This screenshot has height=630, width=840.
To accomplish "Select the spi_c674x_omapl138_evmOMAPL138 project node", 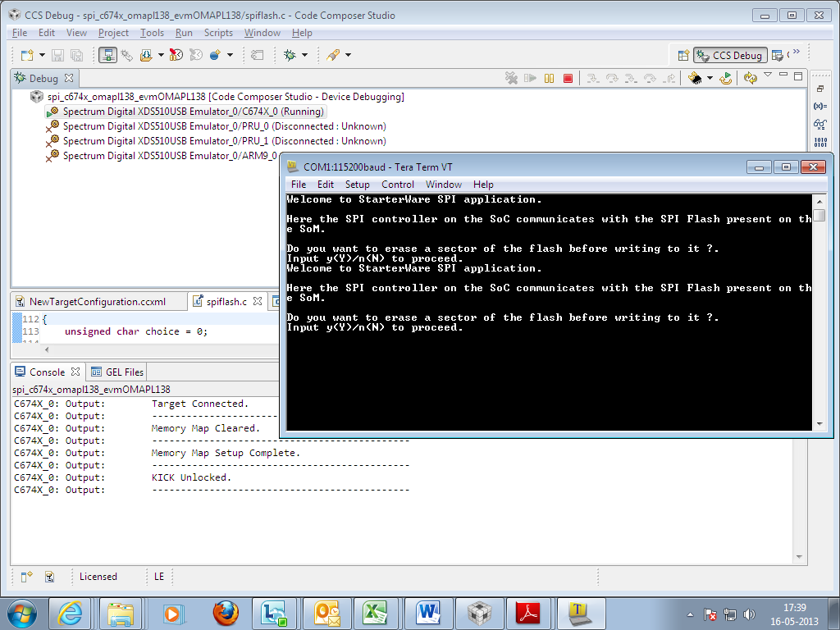I will coord(226,97).
